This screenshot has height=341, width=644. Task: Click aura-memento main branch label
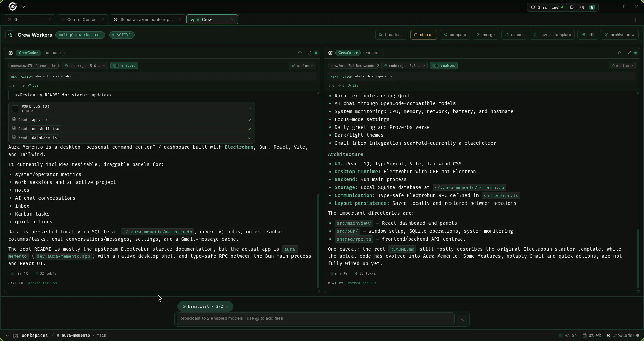82,335
